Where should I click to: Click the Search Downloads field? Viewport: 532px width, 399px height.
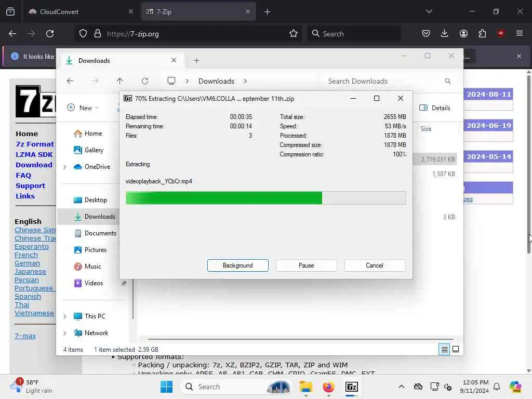tap(389, 81)
